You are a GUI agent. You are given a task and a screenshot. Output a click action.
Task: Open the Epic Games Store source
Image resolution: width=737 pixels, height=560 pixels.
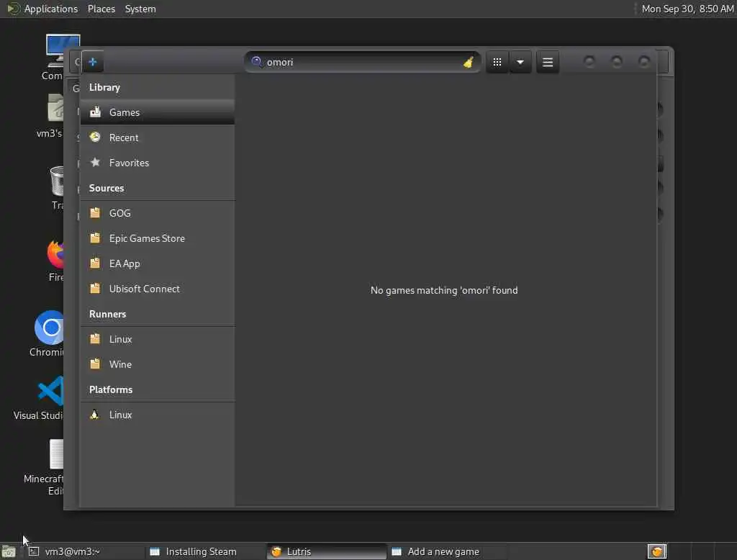(158, 238)
